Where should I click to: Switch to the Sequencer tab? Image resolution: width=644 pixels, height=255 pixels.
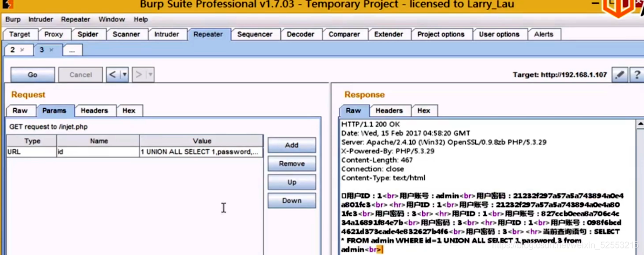255,35
